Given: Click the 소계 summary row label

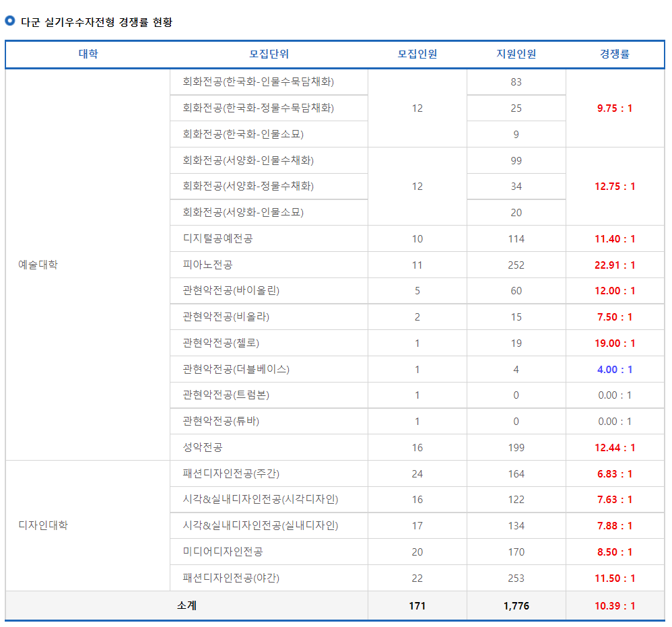Looking at the screenshot, I should tap(186, 605).
